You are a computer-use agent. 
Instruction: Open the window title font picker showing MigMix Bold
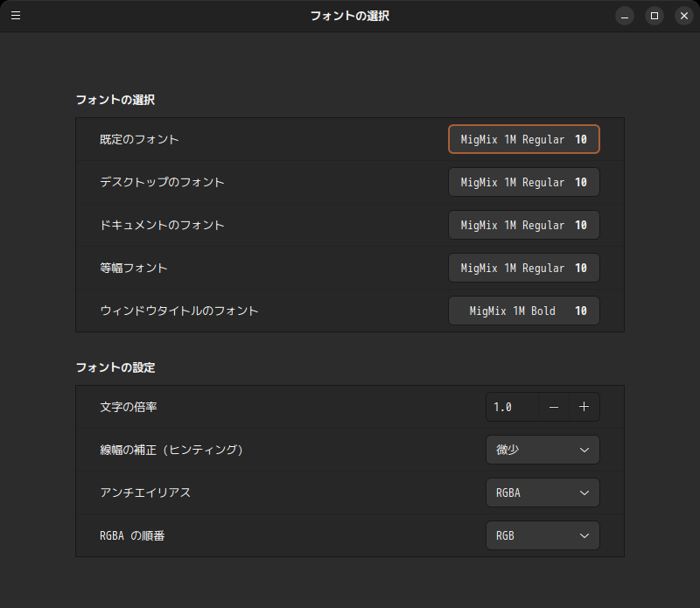tap(523, 311)
